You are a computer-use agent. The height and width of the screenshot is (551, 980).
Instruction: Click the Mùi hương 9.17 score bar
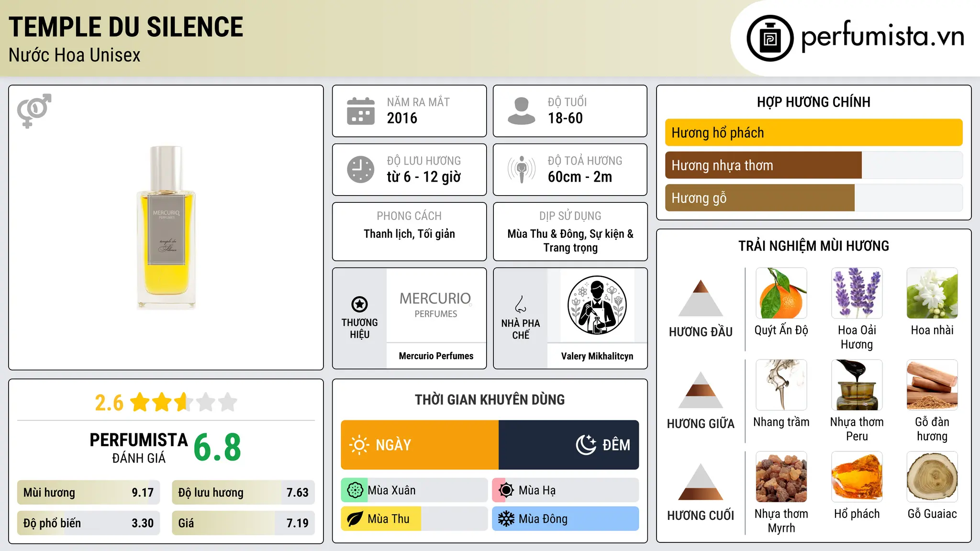click(89, 493)
